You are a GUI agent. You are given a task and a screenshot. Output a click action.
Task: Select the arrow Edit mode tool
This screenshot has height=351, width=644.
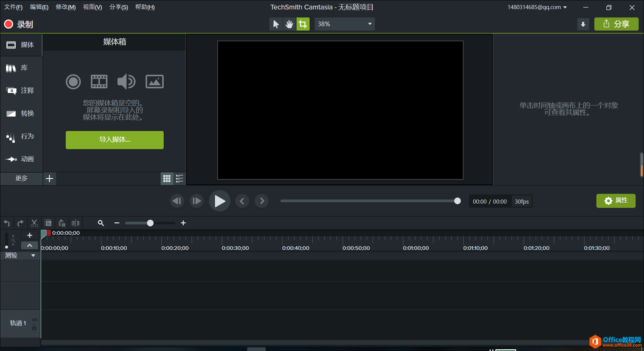click(x=276, y=24)
